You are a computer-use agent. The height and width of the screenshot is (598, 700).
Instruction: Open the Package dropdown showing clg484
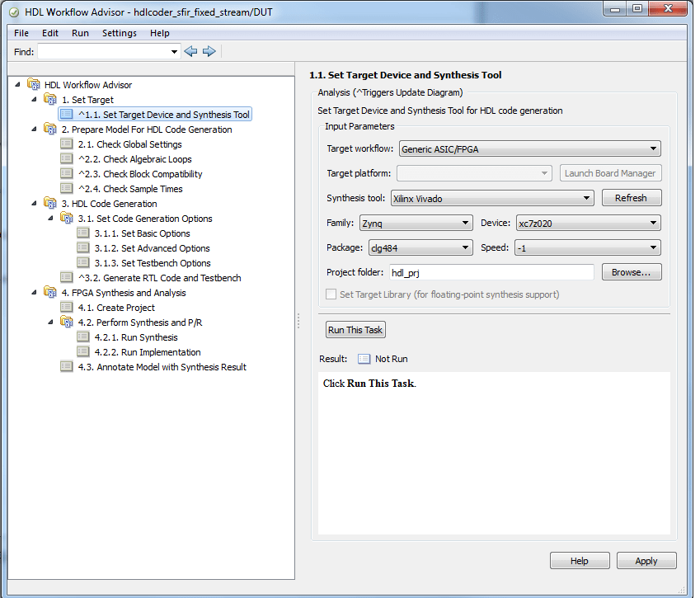click(420, 247)
